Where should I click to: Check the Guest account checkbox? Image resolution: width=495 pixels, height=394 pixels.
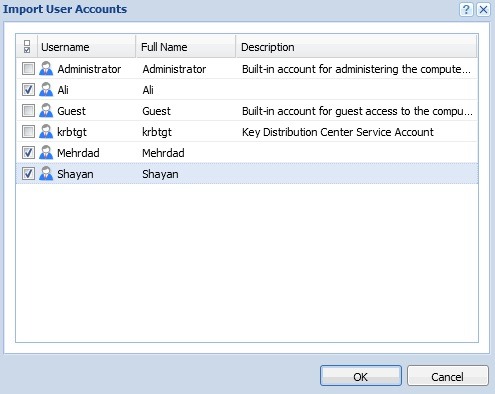pyautogui.click(x=28, y=111)
